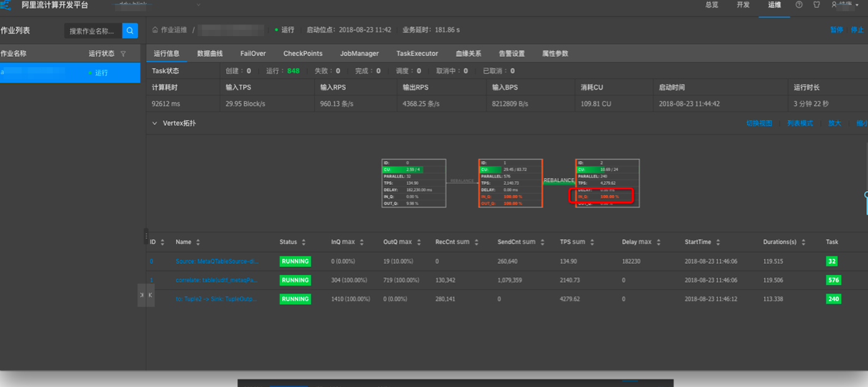The image size is (868, 387).
Task: Click the skin/theme shirt icon
Action: (817, 5)
